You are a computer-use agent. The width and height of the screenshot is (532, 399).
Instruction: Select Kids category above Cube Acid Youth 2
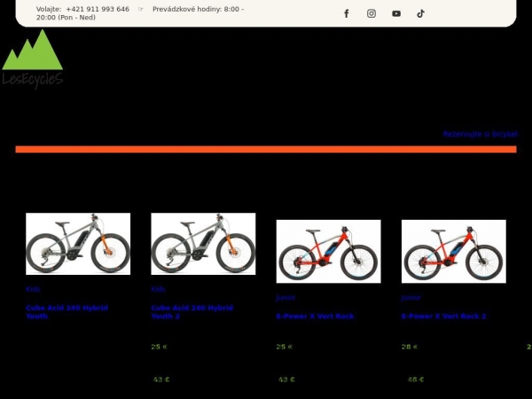(158, 289)
